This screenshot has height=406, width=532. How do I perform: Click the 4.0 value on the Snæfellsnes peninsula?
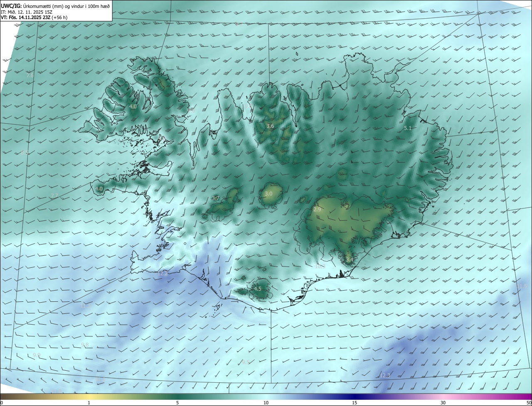tap(99, 188)
